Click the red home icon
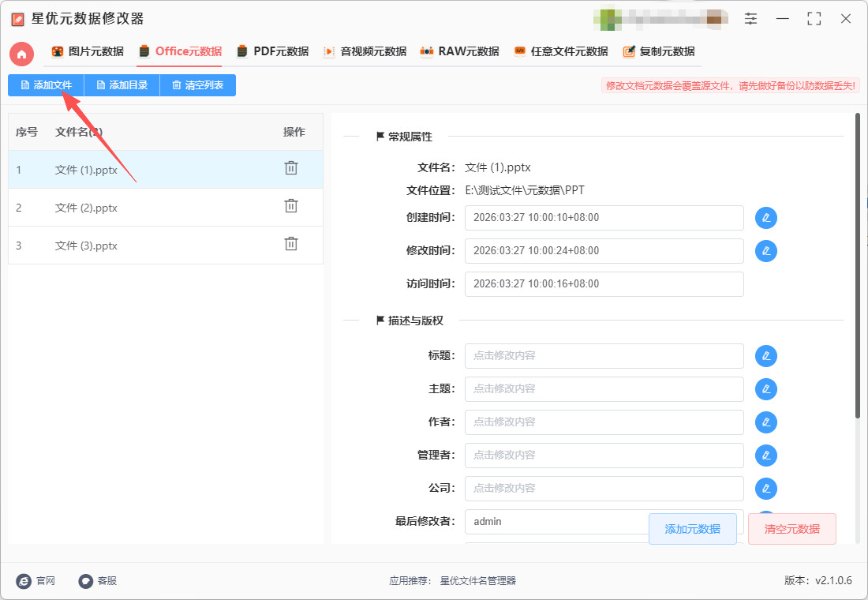 [x=21, y=54]
